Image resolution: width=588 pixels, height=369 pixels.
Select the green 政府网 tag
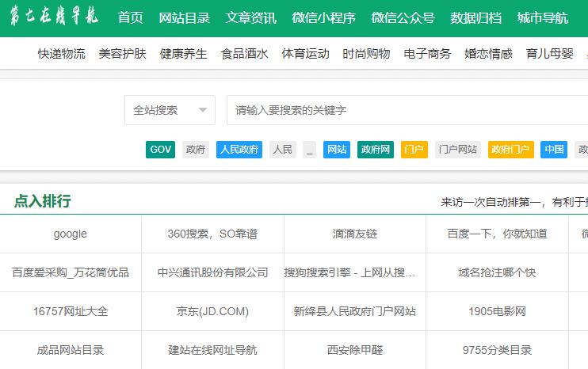376,150
